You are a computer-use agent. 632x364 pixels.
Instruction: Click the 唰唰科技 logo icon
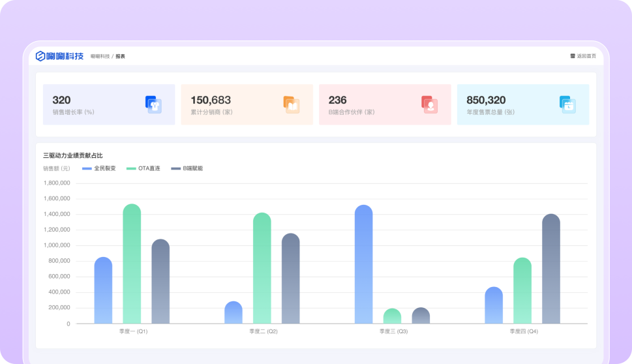40,56
